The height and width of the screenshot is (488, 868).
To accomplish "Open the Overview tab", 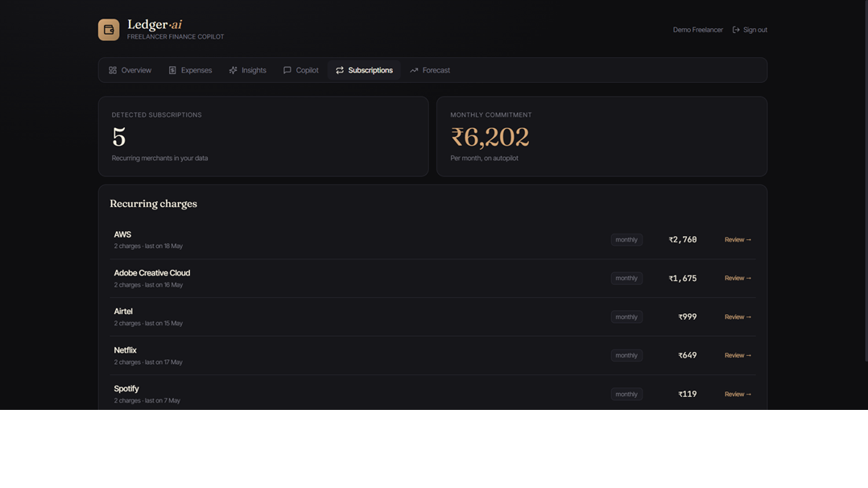I will (x=130, y=70).
